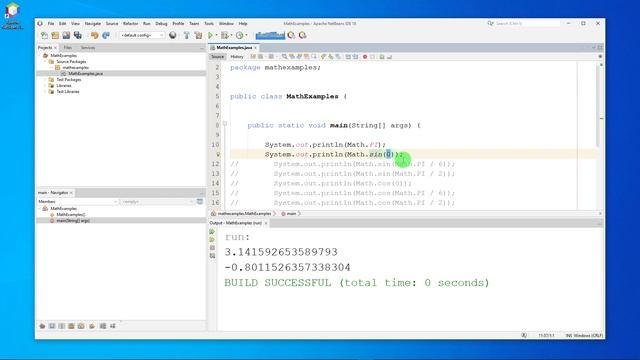
Task: Close the Navigator panel tab
Action: coord(71,193)
